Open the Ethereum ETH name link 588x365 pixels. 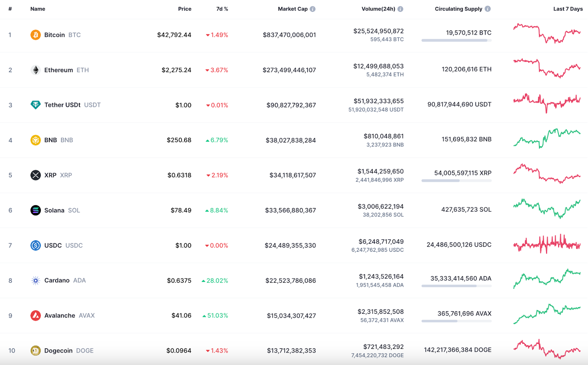tap(67, 70)
